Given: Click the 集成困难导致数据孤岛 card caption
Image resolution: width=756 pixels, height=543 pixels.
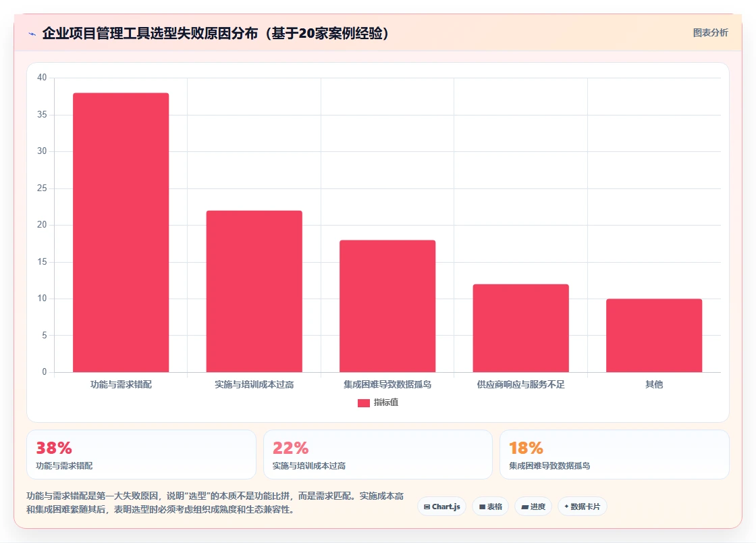Looking at the screenshot, I should [549, 466].
